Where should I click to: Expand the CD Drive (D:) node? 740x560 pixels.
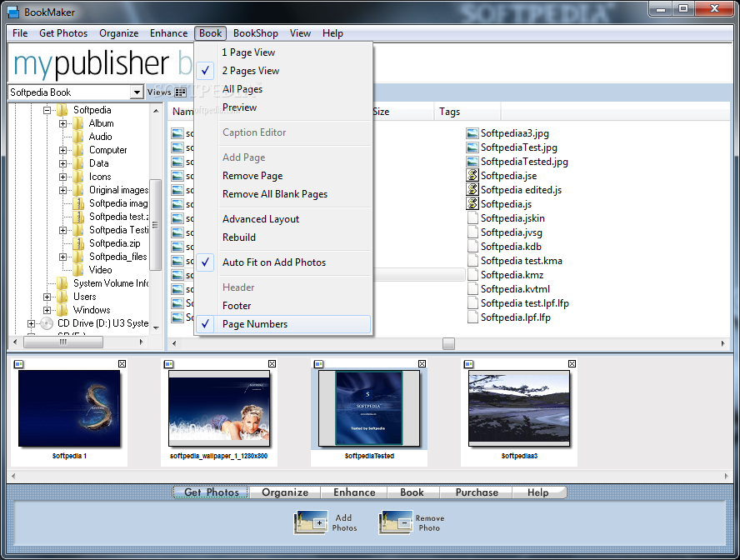coord(31,323)
